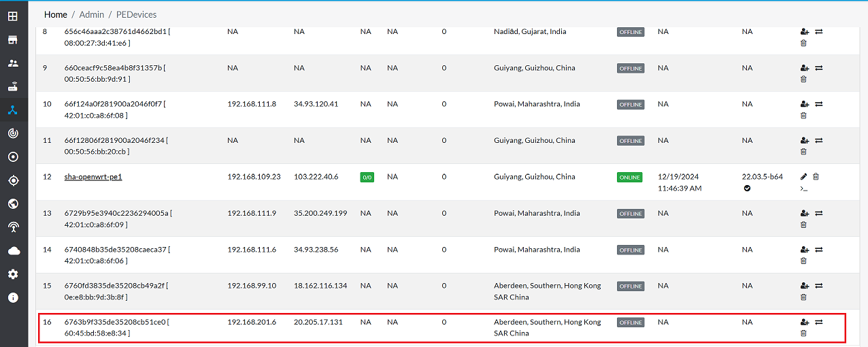The height and width of the screenshot is (347, 868).
Task: Open terminal console for sha-openwrt-pe1
Action: (x=804, y=188)
